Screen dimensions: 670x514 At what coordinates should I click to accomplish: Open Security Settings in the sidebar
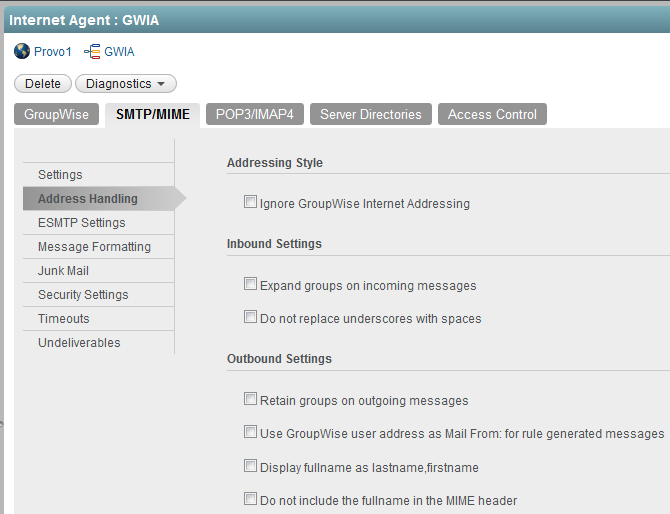(x=83, y=295)
